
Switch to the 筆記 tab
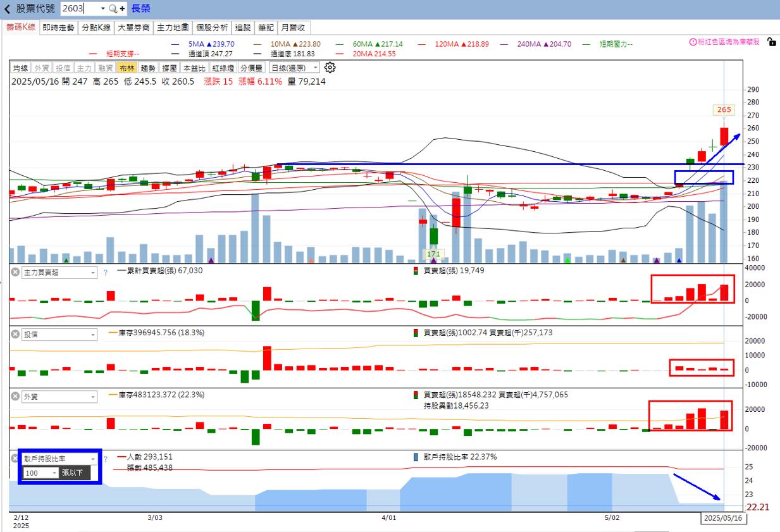266,28
